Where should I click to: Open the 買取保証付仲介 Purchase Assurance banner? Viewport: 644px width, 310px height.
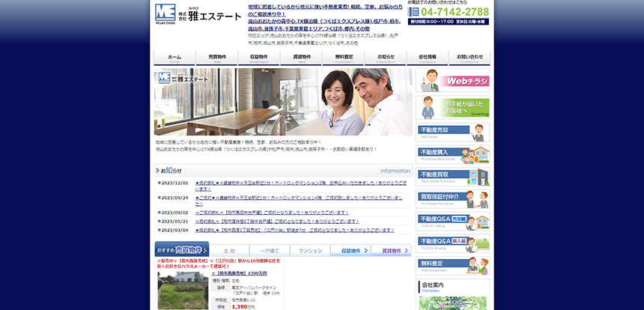coord(452,199)
